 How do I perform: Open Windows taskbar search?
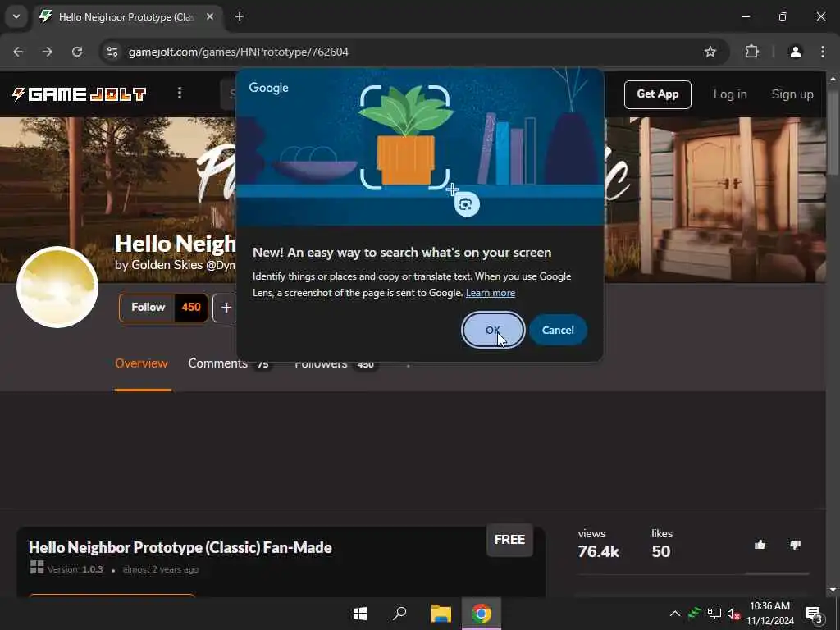(x=399, y=614)
